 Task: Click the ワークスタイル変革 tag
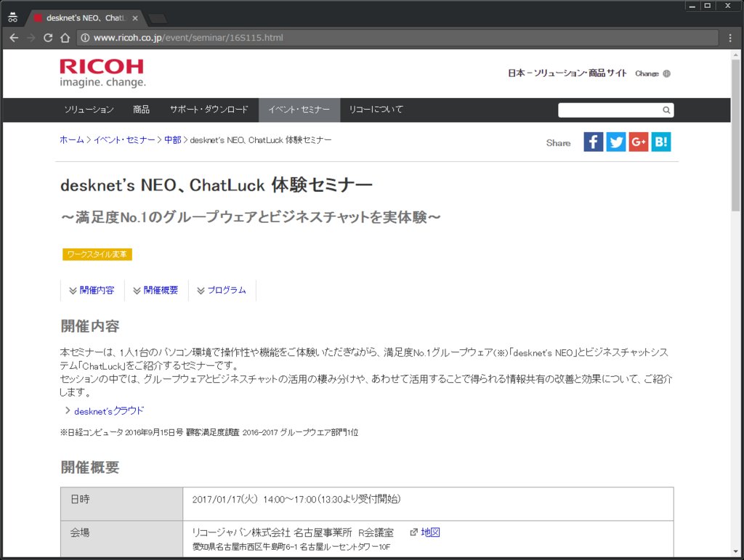pyautogui.click(x=97, y=255)
